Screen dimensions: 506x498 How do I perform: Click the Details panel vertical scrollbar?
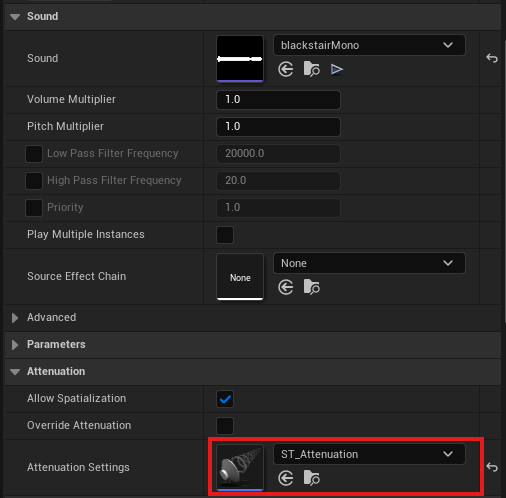click(x=504, y=180)
